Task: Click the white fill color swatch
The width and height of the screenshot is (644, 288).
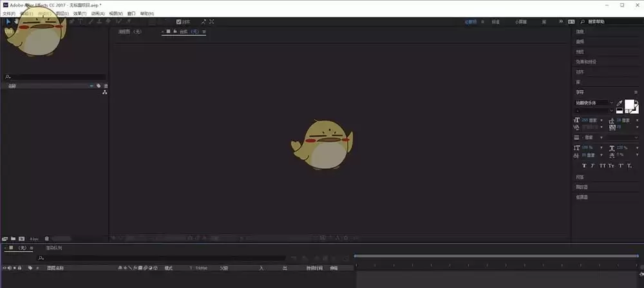Action: point(629,104)
